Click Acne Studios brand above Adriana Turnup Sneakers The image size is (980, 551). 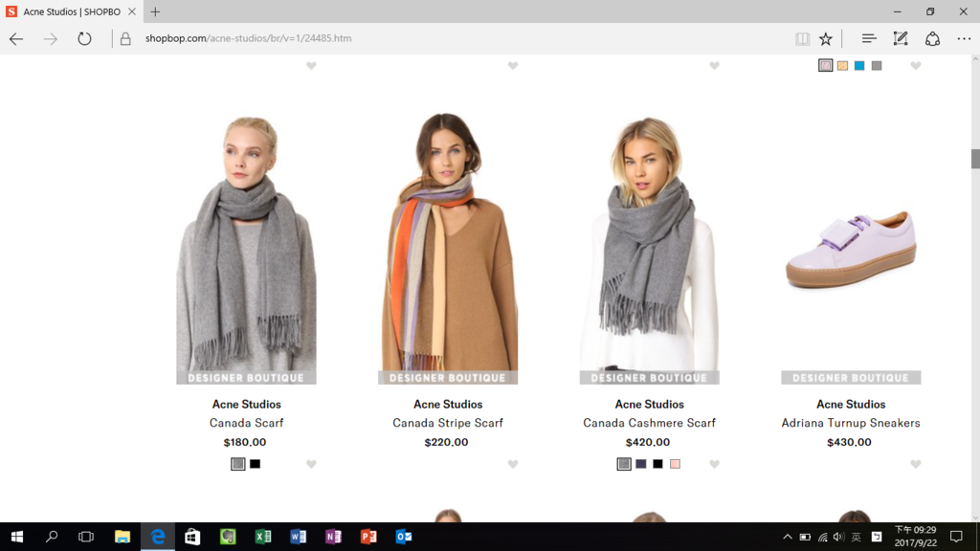(x=851, y=405)
